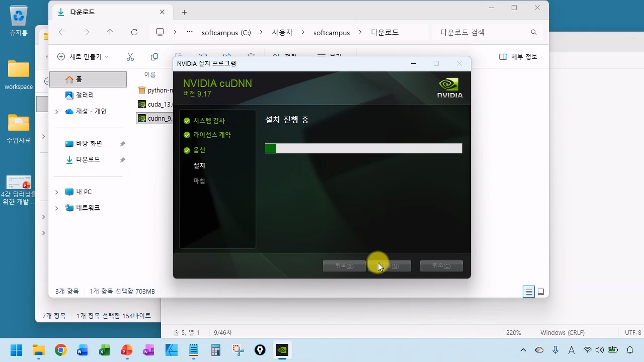Open File Explorer from taskbar
This screenshot has width=644, height=362.
tap(38, 350)
